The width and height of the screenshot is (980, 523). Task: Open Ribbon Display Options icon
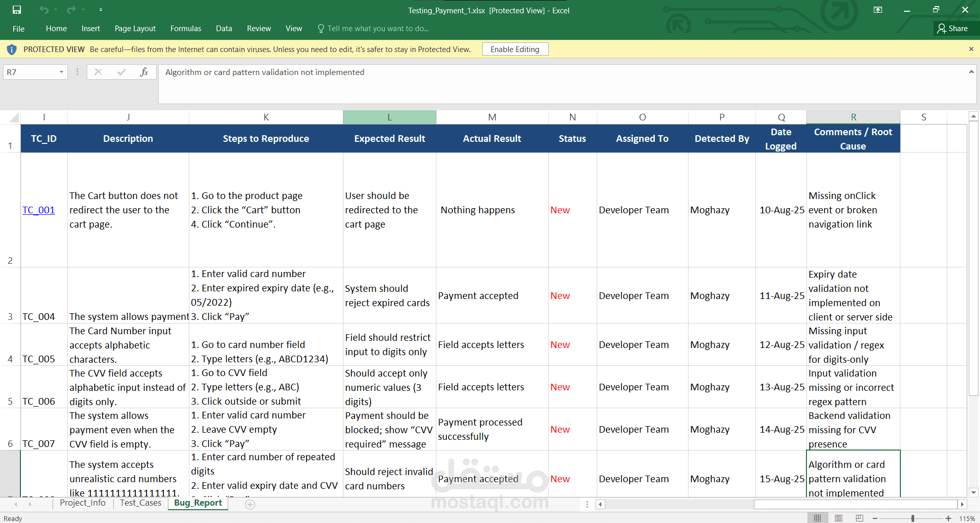point(878,10)
